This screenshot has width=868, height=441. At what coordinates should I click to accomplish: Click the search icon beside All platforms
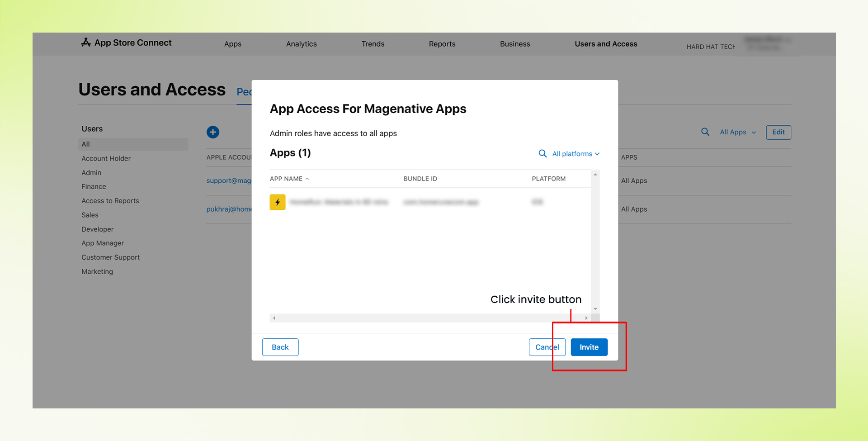coord(542,154)
